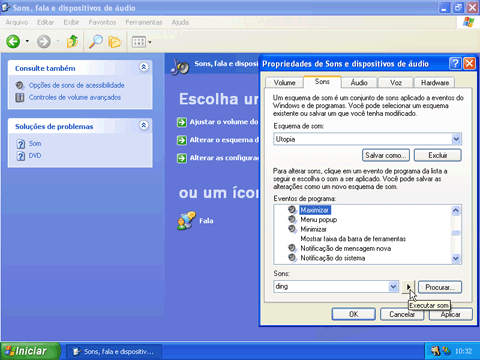The image size is (480, 360).
Task: Open the Editar menu
Action: [x=45, y=22]
